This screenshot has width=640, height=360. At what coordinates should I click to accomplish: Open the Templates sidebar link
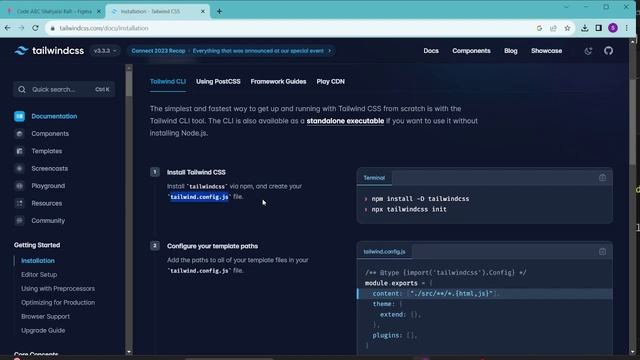click(47, 151)
